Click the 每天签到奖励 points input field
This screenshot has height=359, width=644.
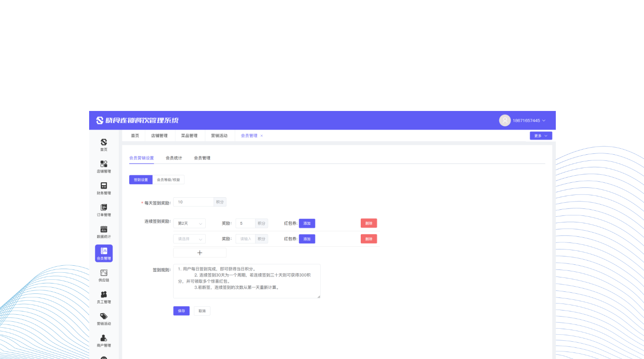(194, 202)
